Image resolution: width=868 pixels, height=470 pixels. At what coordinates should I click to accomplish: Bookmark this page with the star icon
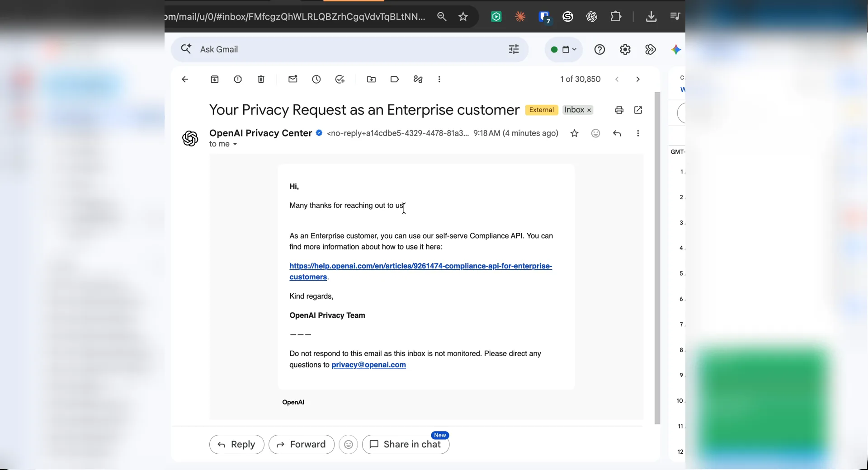463,17
